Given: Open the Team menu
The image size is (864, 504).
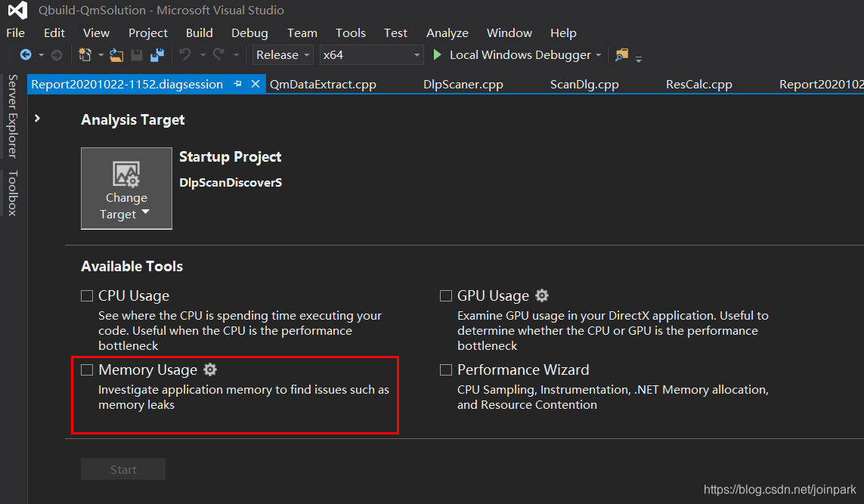Looking at the screenshot, I should tap(302, 33).
